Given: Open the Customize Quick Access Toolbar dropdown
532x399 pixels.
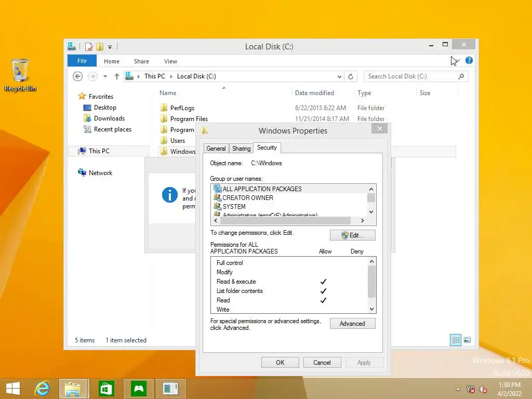Looking at the screenshot, I should tap(110, 47).
